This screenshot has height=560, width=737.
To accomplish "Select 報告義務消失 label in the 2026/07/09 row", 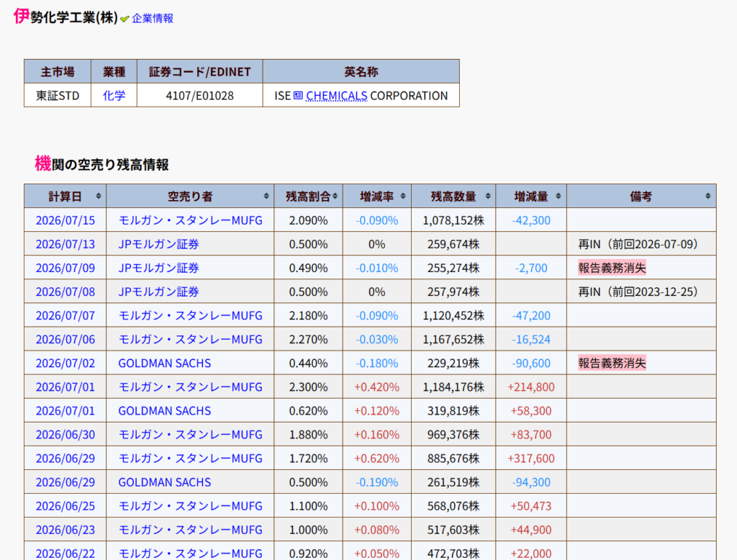I will 612,268.
